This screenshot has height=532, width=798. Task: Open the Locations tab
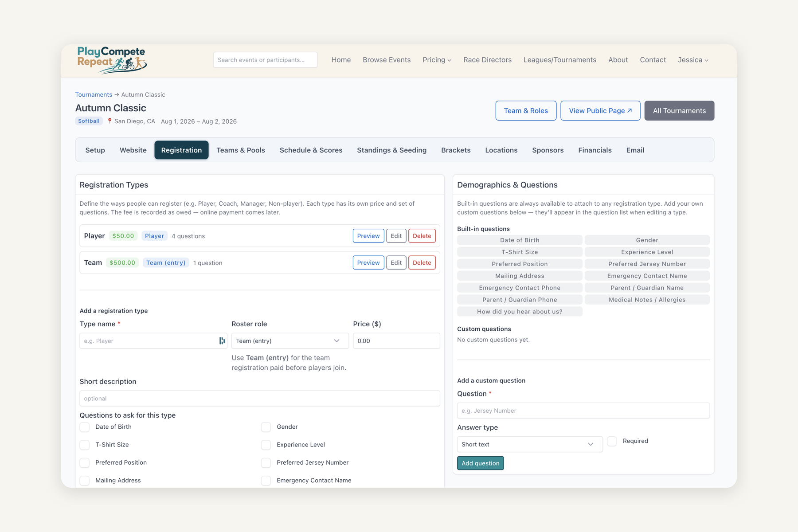coord(501,150)
